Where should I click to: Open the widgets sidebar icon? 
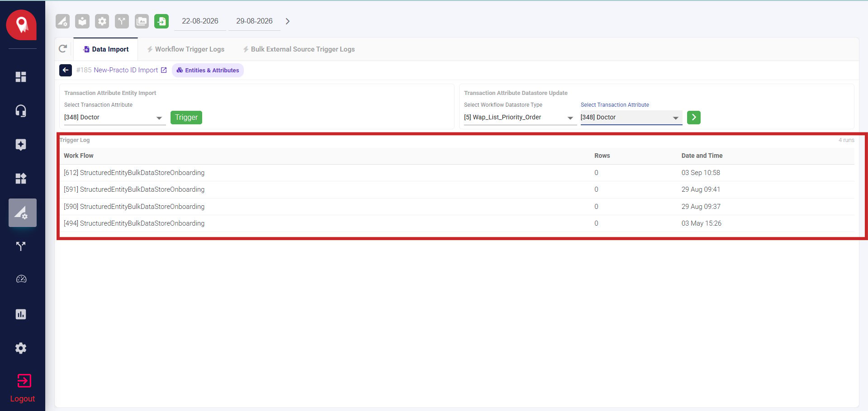pyautogui.click(x=21, y=179)
